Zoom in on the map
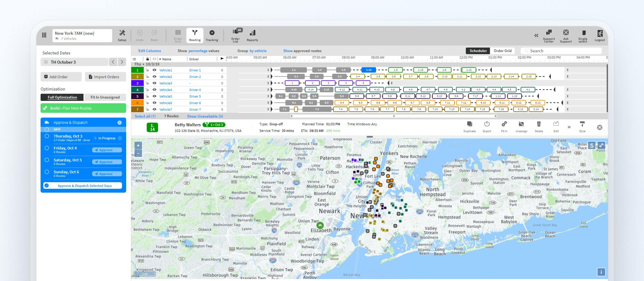 (x=138, y=145)
